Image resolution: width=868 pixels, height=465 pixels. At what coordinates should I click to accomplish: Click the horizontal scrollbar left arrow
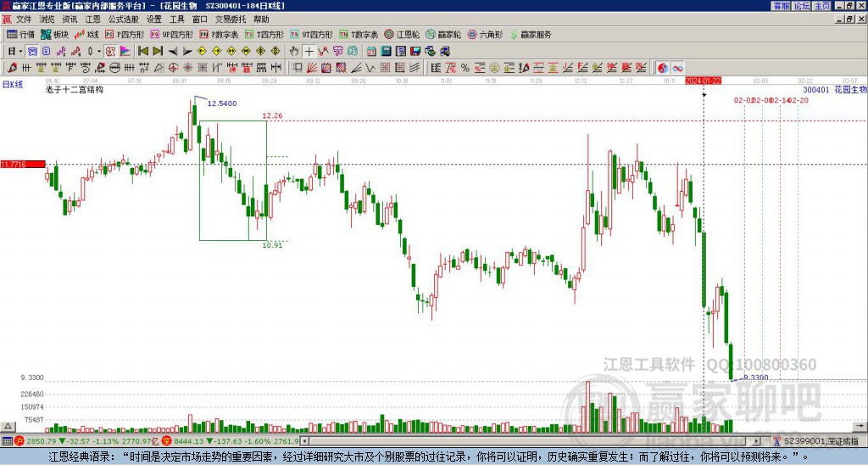coord(304,441)
